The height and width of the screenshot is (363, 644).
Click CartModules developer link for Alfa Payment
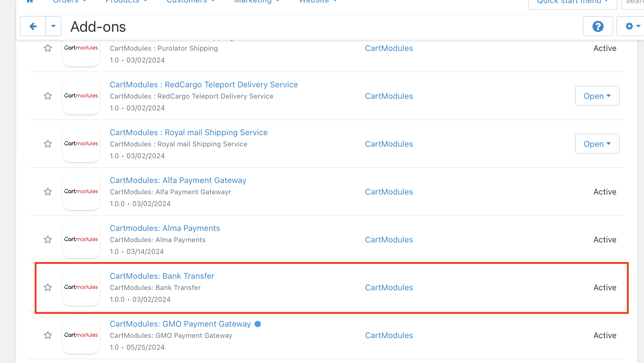(389, 192)
